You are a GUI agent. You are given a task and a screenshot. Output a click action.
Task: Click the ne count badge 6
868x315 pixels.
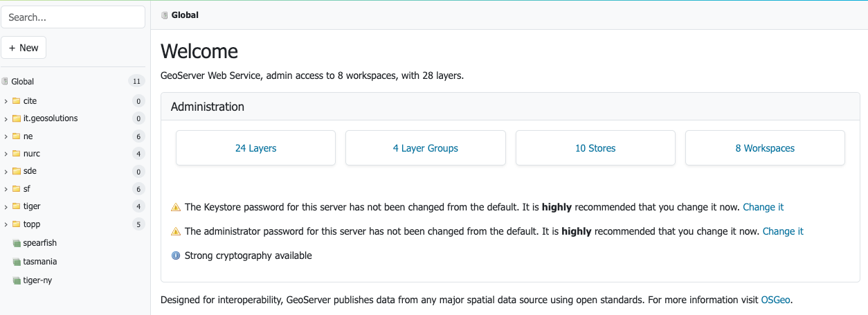[138, 136]
